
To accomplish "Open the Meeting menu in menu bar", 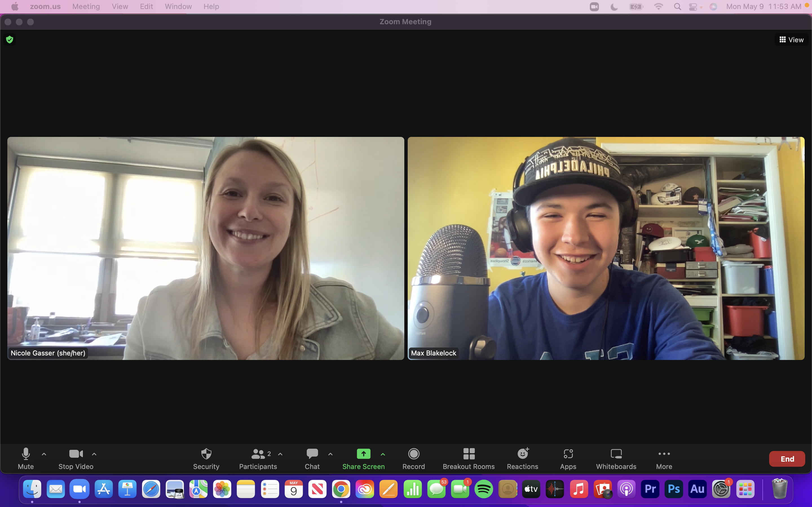I will pyautogui.click(x=86, y=7).
